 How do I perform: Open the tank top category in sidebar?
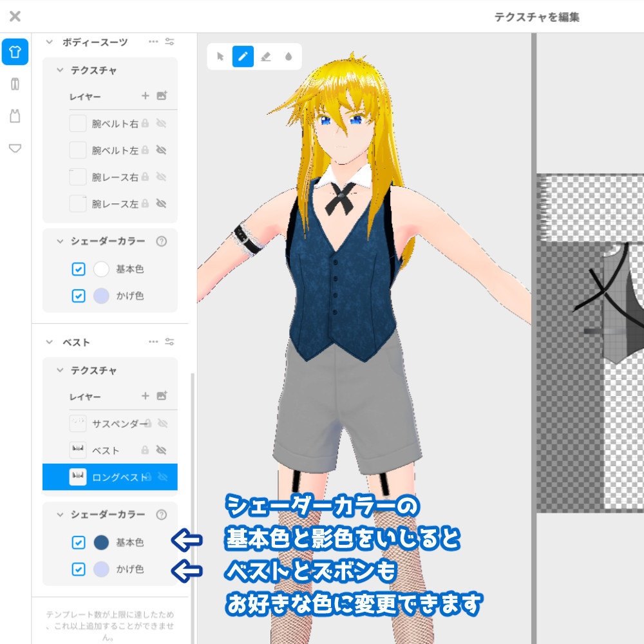pyautogui.click(x=14, y=116)
